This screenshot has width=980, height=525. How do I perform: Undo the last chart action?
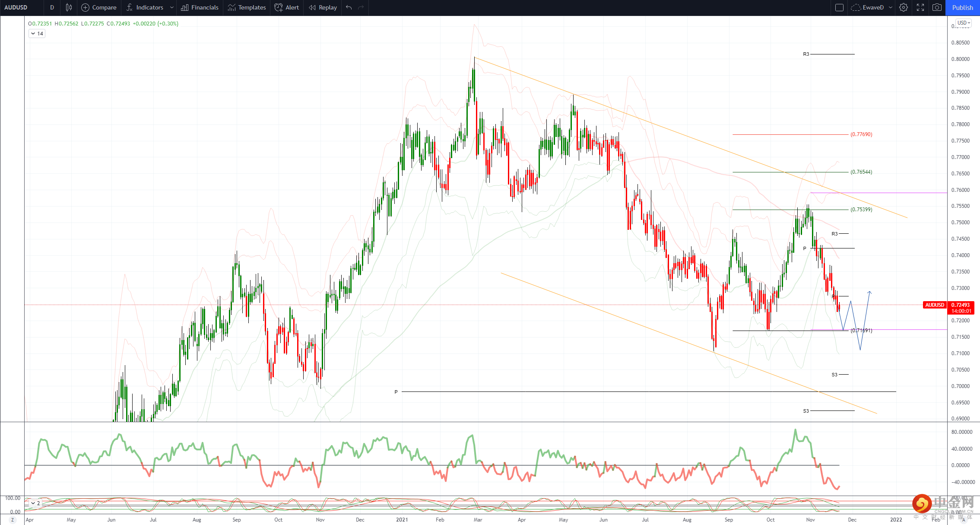click(x=349, y=7)
